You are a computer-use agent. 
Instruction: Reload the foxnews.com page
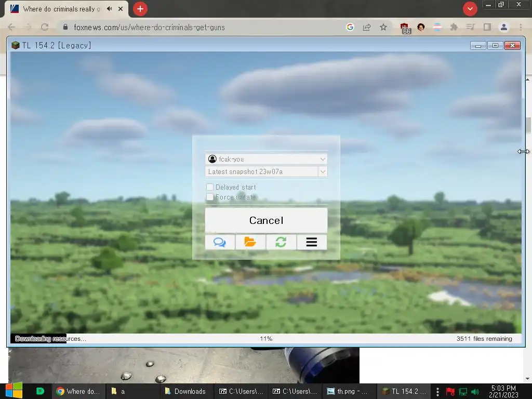tap(45, 27)
